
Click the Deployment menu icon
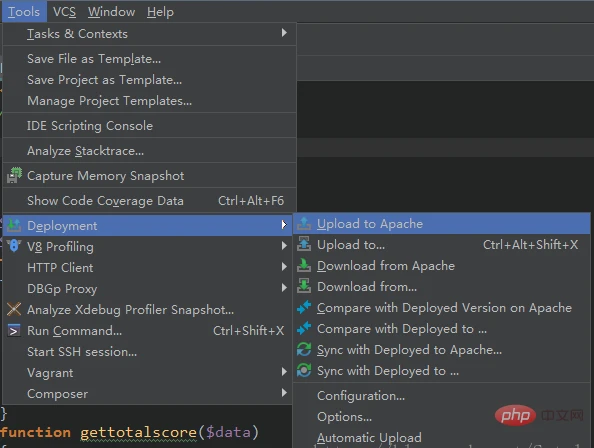(14, 225)
